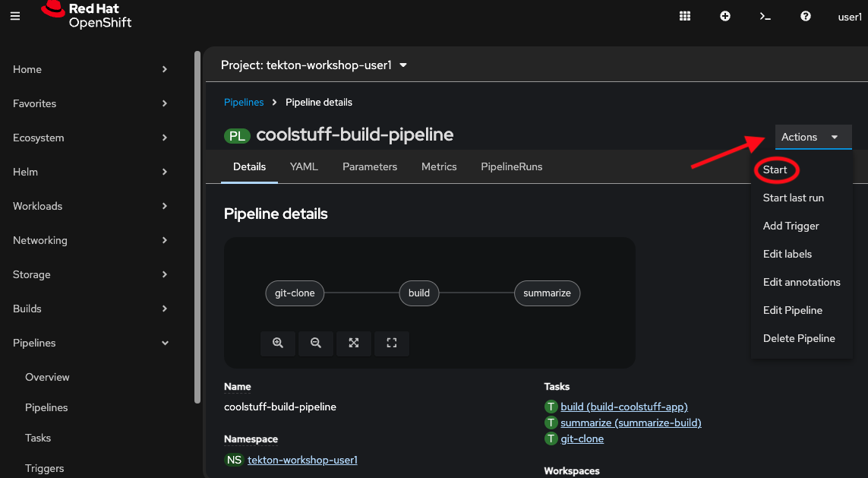
Task: Switch to the YAML tab
Action: 304,167
